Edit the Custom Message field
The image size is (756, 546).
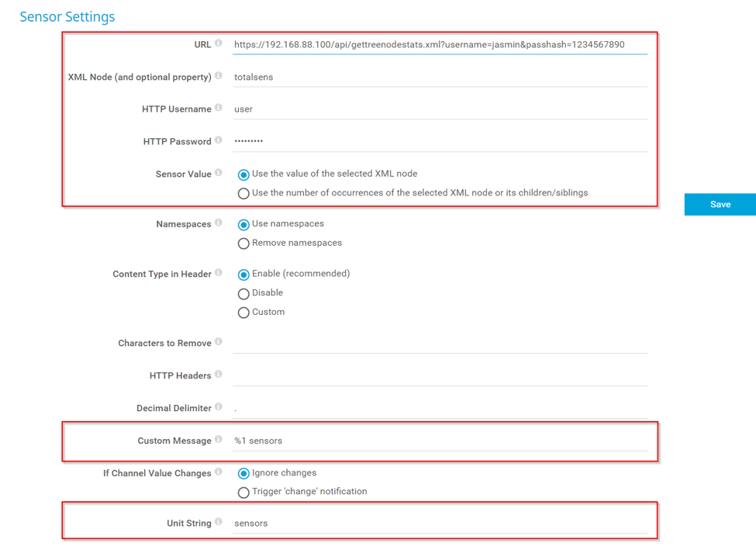pos(388,441)
